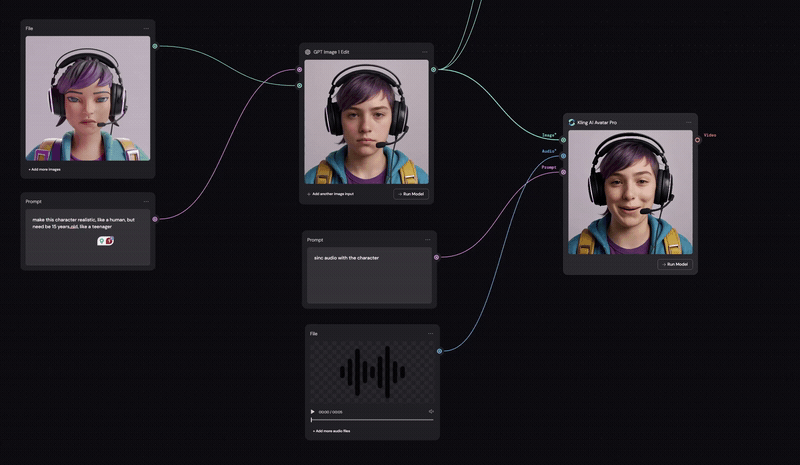Open the image File node's three-dot menu
Screen dimensions: 800x465
click(x=146, y=29)
